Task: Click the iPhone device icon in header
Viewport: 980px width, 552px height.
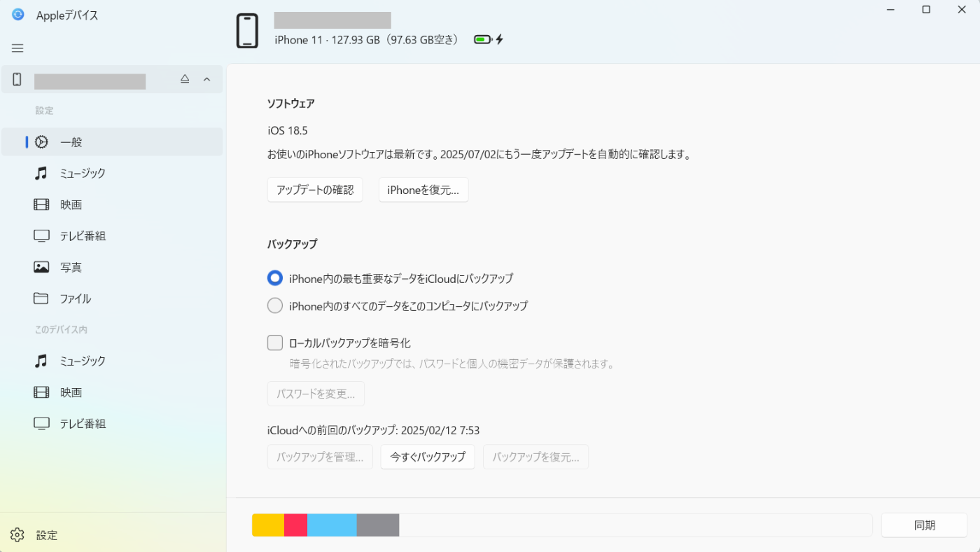Action: pyautogui.click(x=247, y=31)
